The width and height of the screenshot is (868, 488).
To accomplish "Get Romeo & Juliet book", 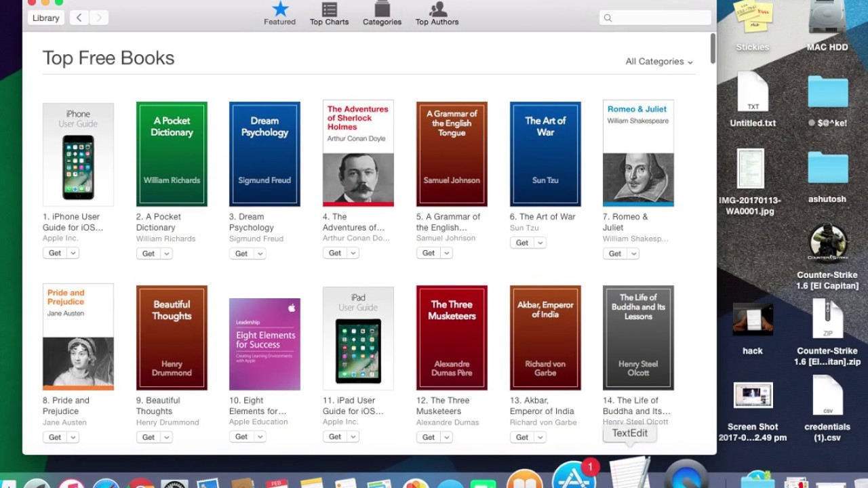I will 615,253.
